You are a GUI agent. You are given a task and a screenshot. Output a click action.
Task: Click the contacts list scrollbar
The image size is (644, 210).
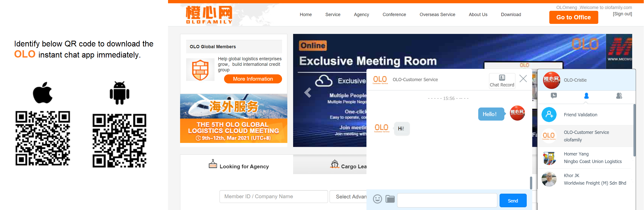tap(634, 130)
